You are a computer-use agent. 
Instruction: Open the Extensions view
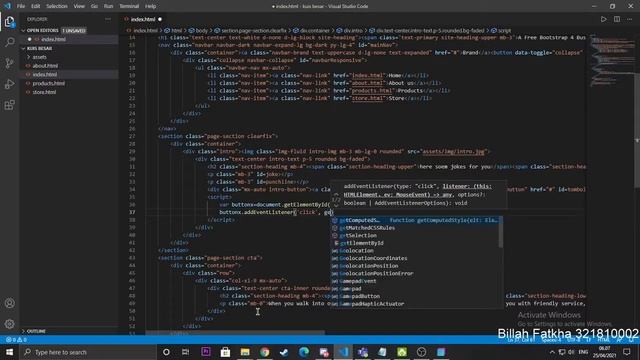pyautogui.click(x=9, y=105)
